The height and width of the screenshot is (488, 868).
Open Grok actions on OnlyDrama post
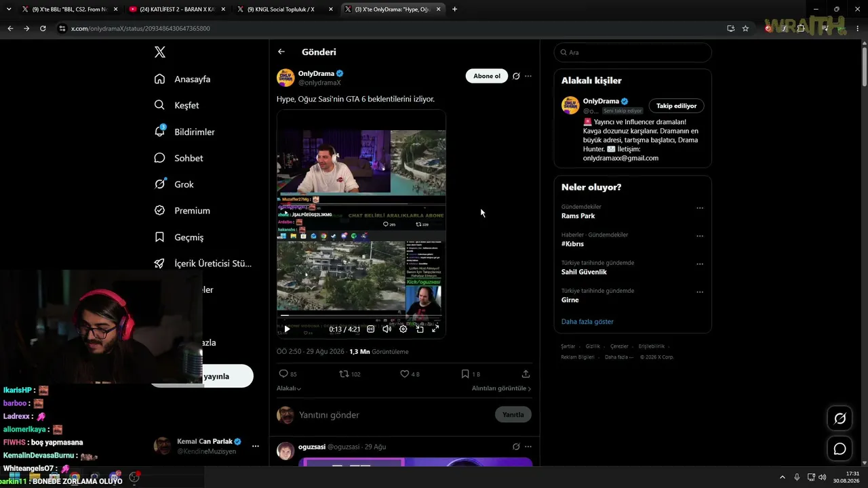coord(516,76)
